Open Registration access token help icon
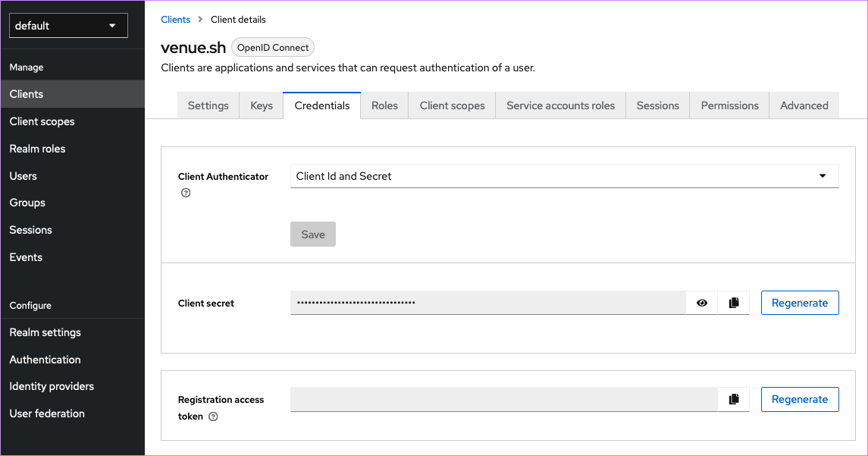Image resolution: width=868 pixels, height=456 pixels. tap(213, 417)
